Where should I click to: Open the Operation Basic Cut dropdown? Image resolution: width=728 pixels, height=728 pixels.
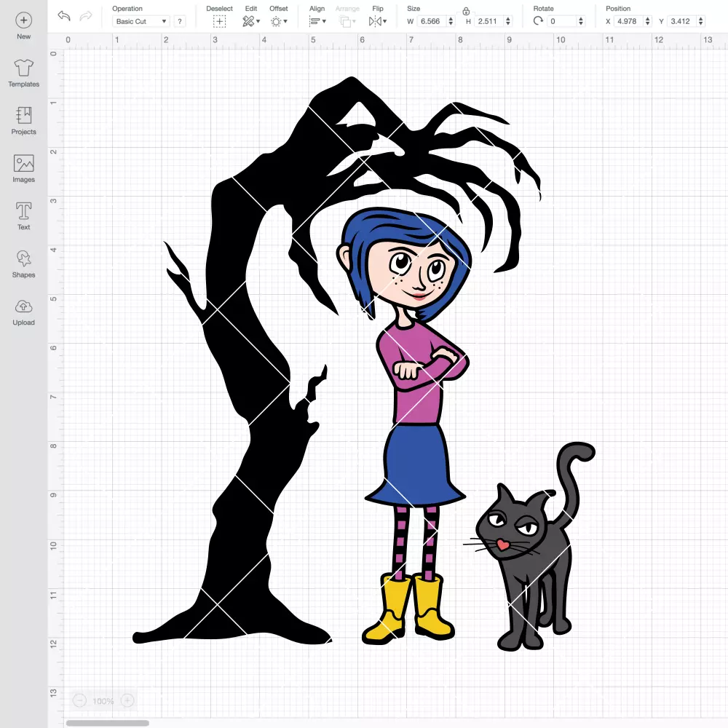[141, 21]
